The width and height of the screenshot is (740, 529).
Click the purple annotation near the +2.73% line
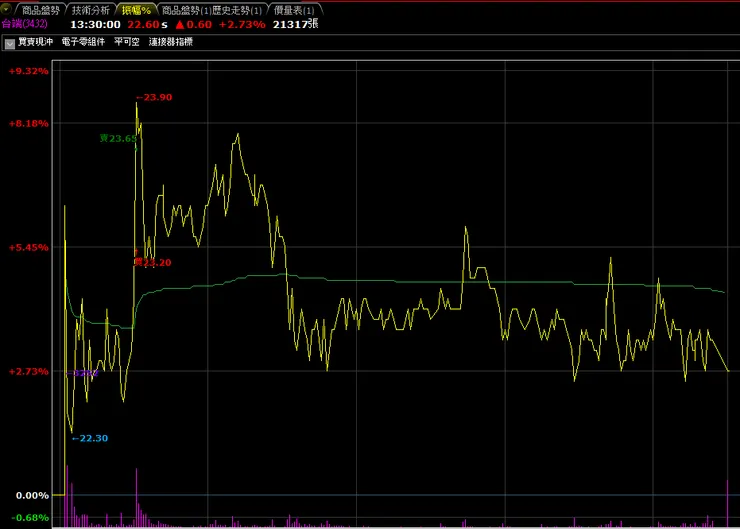tap(82, 373)
